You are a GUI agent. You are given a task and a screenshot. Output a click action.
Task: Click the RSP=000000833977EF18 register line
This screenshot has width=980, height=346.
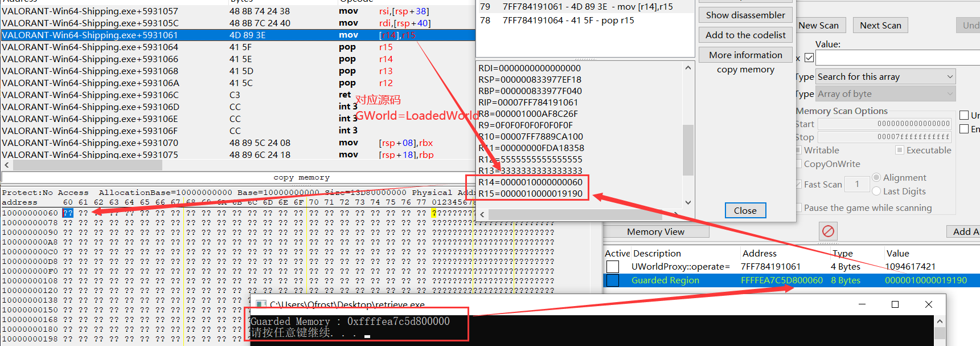530,79
